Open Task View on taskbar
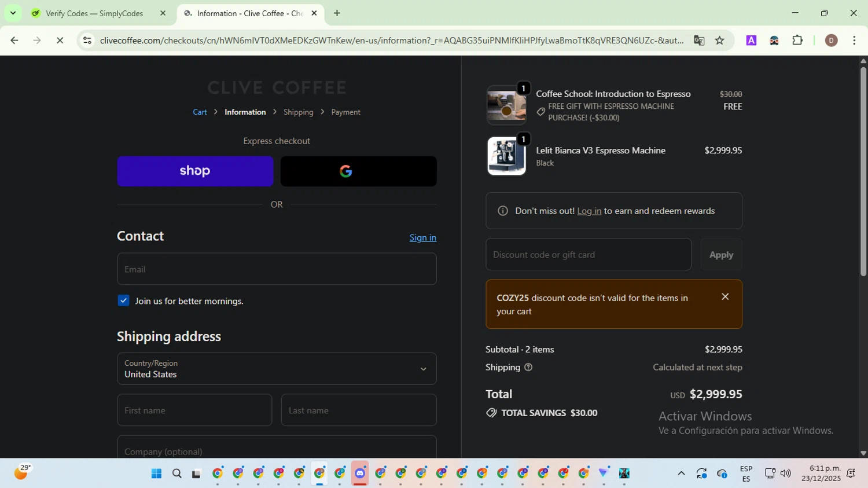Screen dimensions: 868x488 point(197,474)
